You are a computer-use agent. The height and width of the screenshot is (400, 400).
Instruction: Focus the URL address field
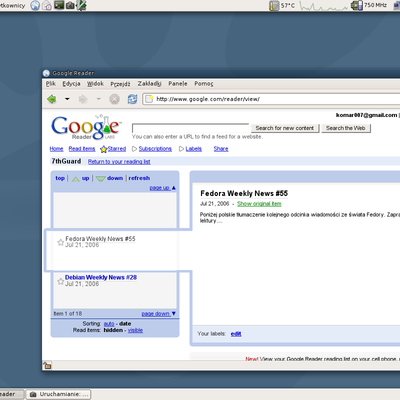[x=273, y=99]
